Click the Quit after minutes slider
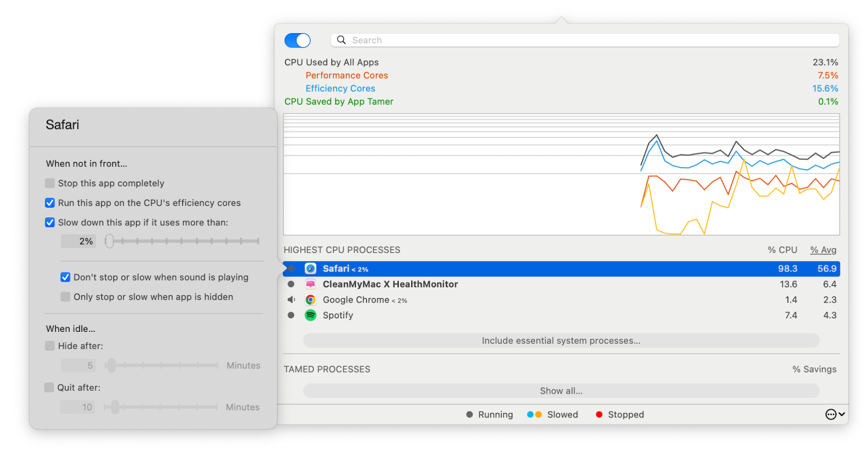The image size is (868, 462). point(161,407)
